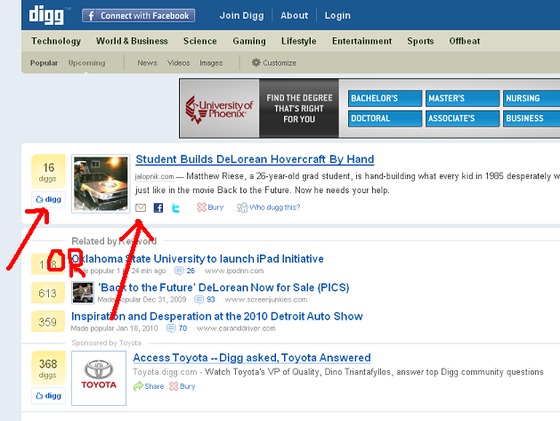
Task: Share DeLorean story on Twitter icon
Action: (175, 208)
